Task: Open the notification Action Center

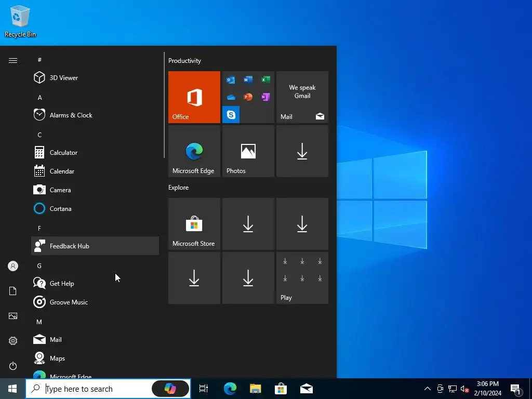Action: coord(515,389)
